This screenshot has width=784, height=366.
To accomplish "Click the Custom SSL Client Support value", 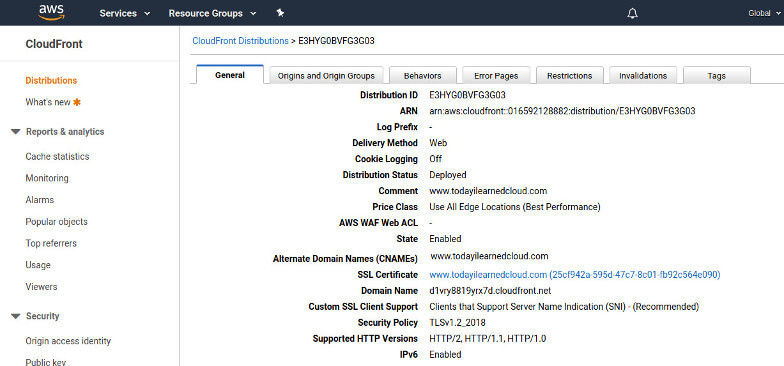I will [564, 307].
